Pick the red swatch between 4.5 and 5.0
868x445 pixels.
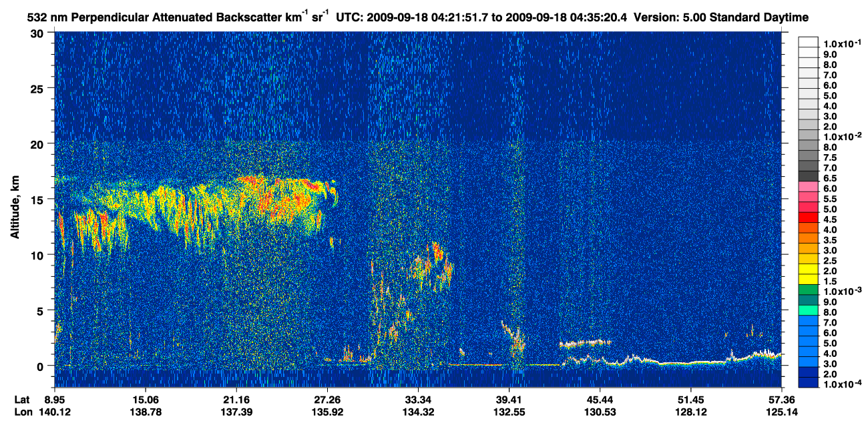coord(808,217)
